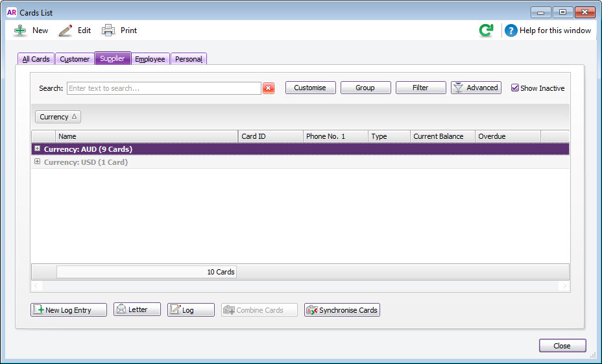The width and height of the screenshot is (602, 364).
Task: Toggle the Show Inactive checkbox
Action: 515,88
